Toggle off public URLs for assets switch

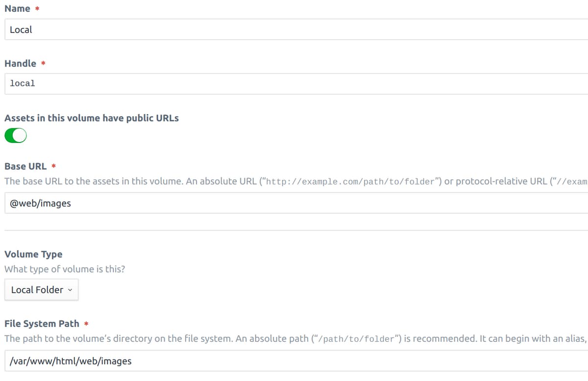tap(16, 136)
